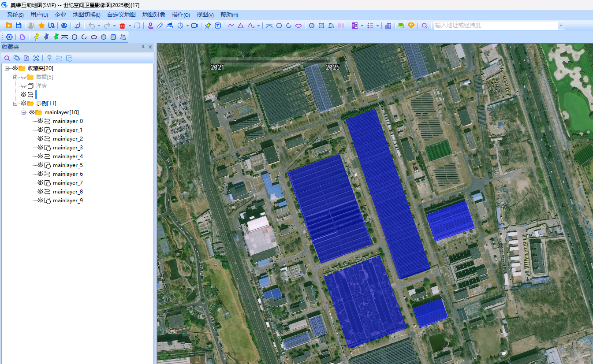The width and height of the screenshot is (593, 364).
Task: Click the purple location marker icon
Action: [150, 26]
